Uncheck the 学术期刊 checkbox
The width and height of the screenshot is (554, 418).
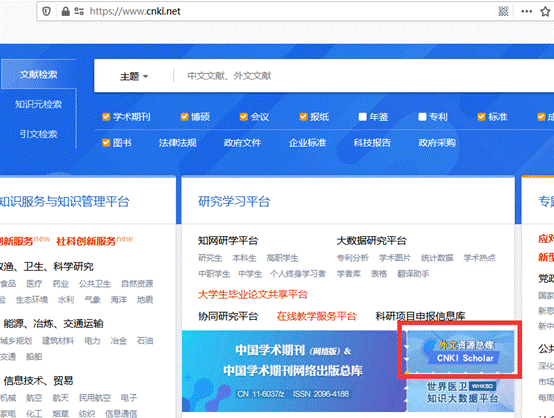point(106,117)
